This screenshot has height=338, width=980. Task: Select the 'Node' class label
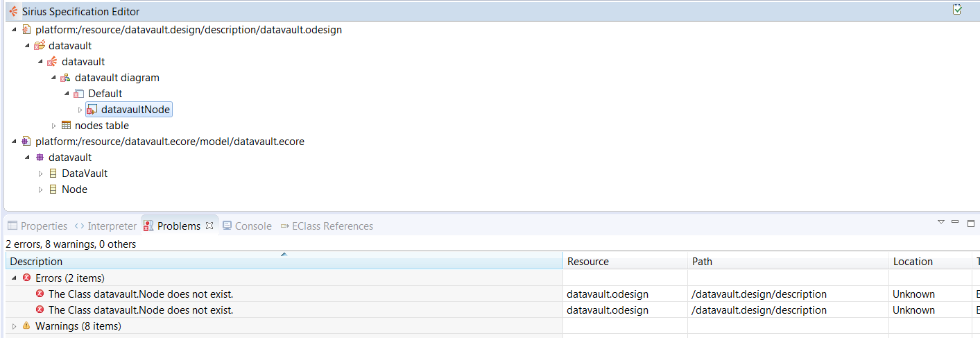click(x=74, y=189)
